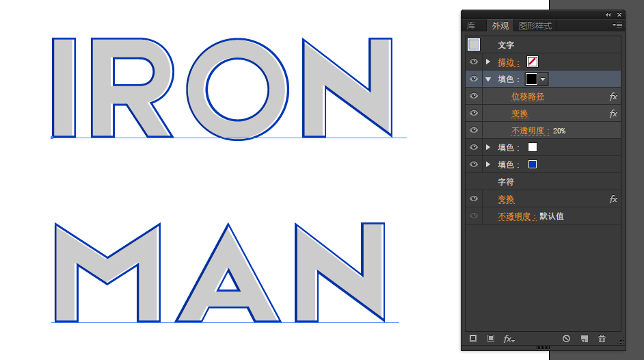Viewport: 644px width, 360px height.
Task: Open the 位移路径 effect settings
Action: click(x=528, y=97)
